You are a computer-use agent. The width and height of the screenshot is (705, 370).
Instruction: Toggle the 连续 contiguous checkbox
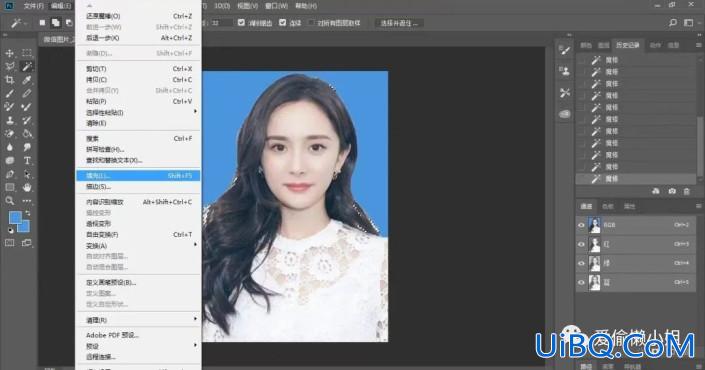click(282, 22)
